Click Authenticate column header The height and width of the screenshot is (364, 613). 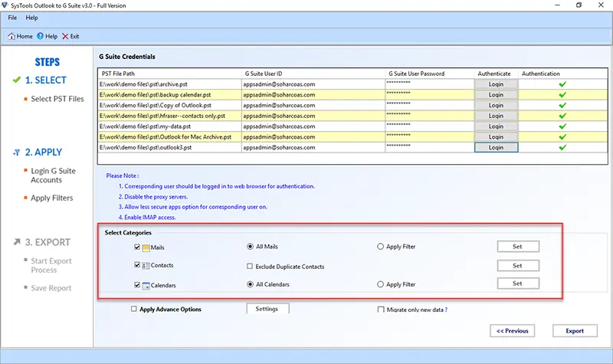(496, 74)
